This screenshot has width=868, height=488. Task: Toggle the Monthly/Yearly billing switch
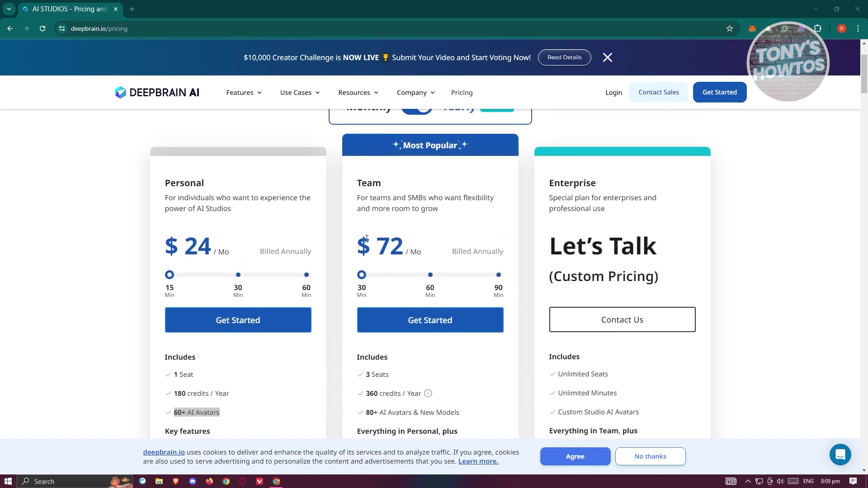click(x=417, y=110)
